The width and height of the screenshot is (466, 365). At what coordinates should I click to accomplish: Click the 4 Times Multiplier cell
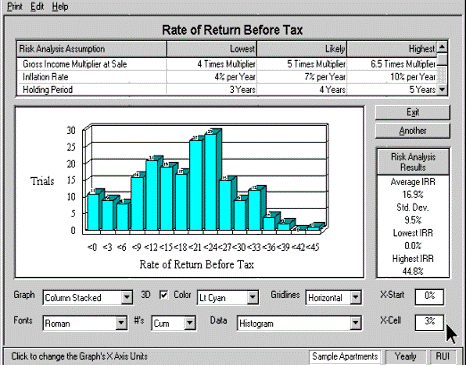tap(211, 64)
